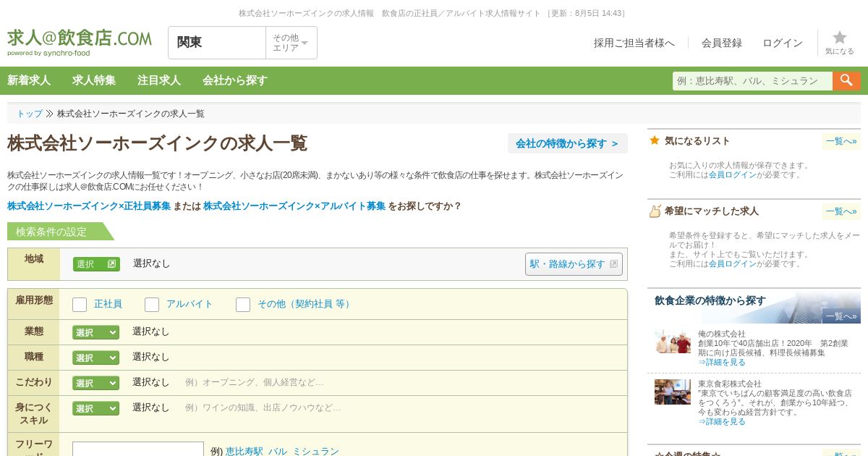This screenshot has height=456, width=868.
Task: Open the 注目求人 nav item
Action: click(159, 80)
